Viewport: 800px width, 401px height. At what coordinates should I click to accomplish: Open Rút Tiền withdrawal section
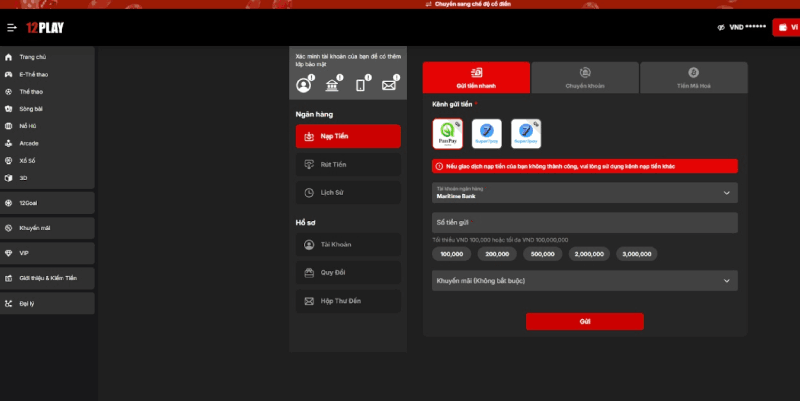coord(348,163)
